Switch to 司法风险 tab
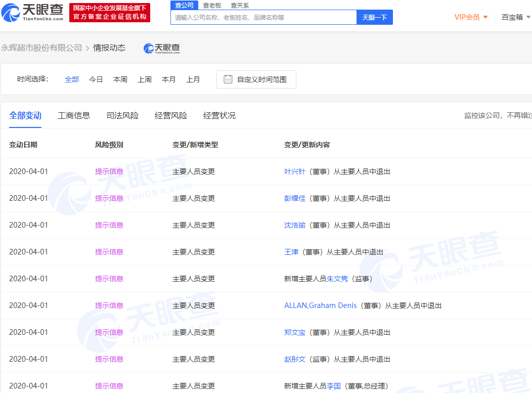Image resolution: width=532 pixels, height=393 pixels. (x=122, y=115)
